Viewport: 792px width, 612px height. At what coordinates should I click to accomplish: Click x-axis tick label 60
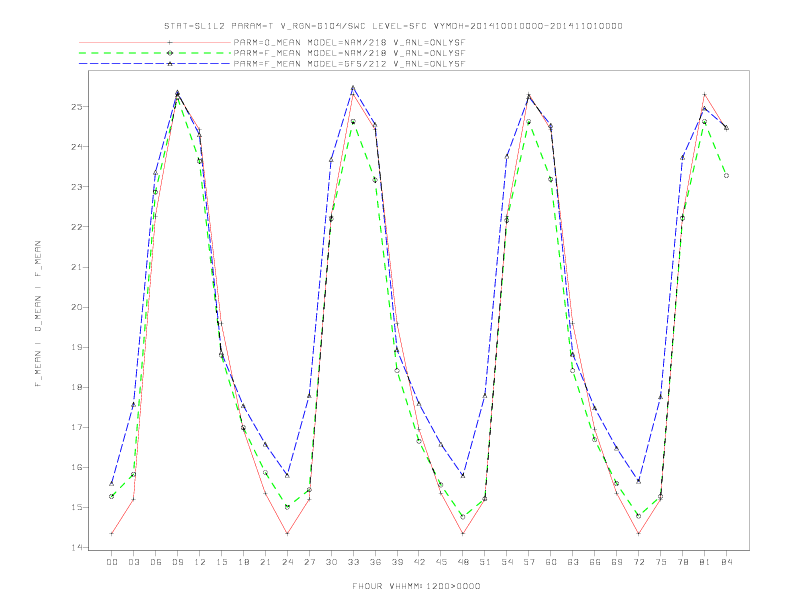point(551,562)
